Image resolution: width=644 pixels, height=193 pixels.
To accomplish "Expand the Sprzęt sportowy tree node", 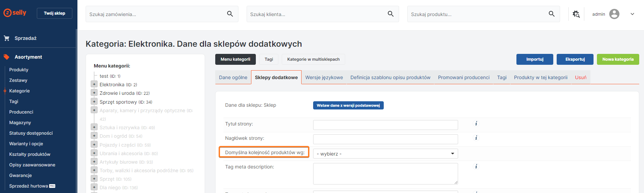I will (94, 102).
